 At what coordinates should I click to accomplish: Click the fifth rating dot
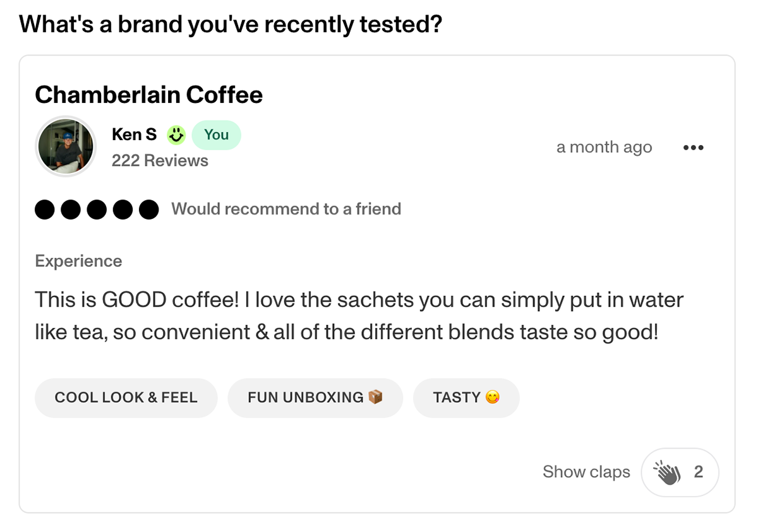[148, 209]
